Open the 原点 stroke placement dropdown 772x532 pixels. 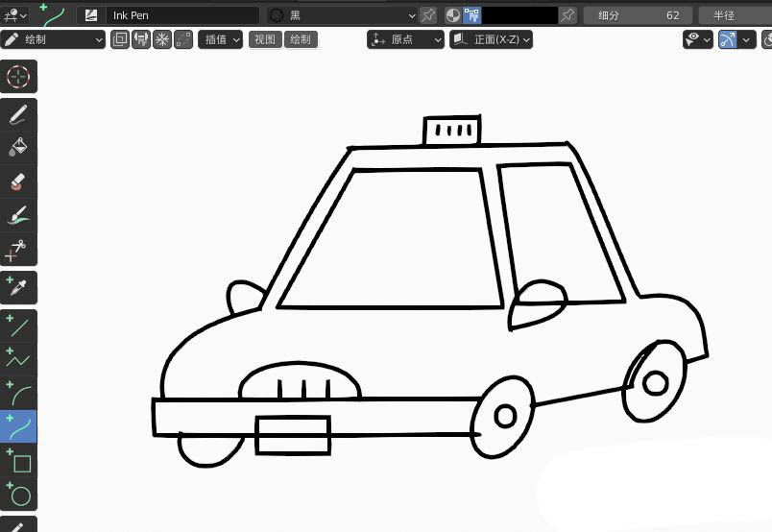tap(405, 39)
